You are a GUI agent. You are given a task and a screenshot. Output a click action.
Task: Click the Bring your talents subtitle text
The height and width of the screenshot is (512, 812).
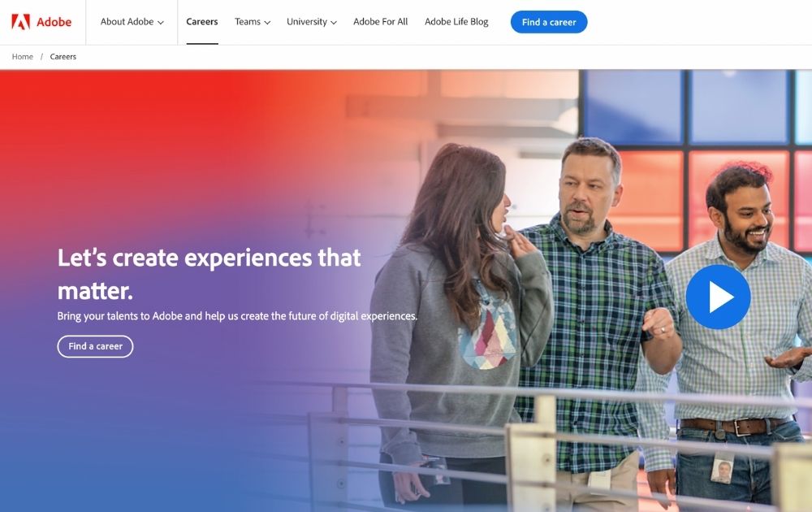[x=237, y=316]
